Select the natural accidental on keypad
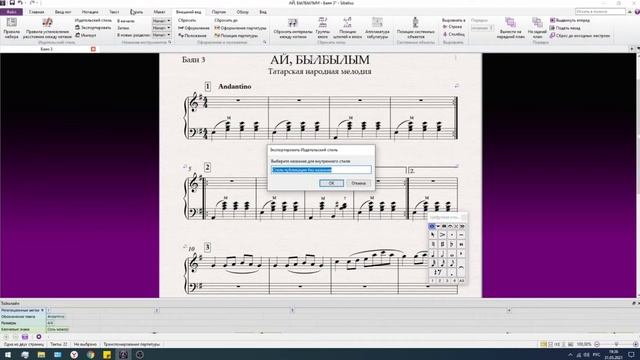Screen dimensions: 640x360 click(433, 244)
